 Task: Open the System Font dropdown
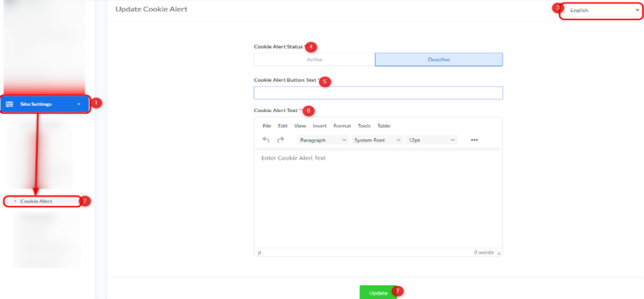coord(377,140)
